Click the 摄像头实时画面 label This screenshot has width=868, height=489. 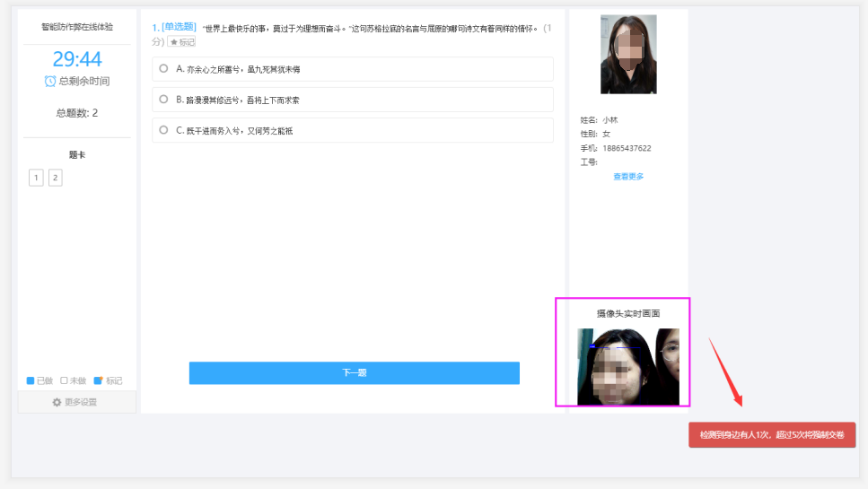pyautogui.click(x=628, y=314)
